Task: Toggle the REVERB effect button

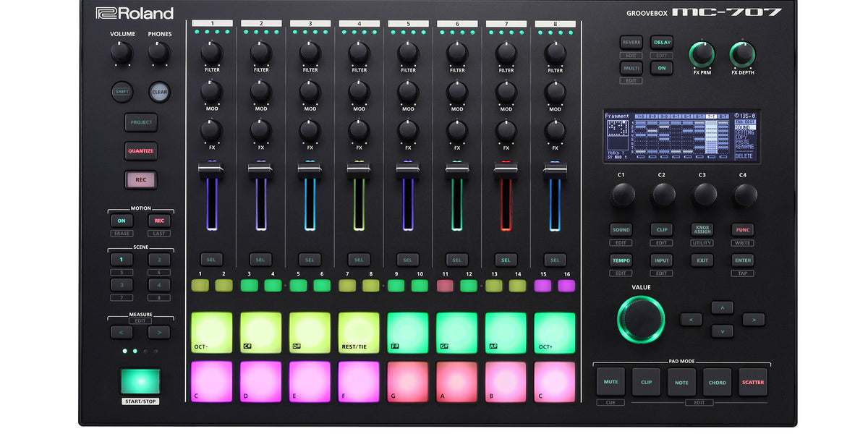Action: (x=631, y=43)
